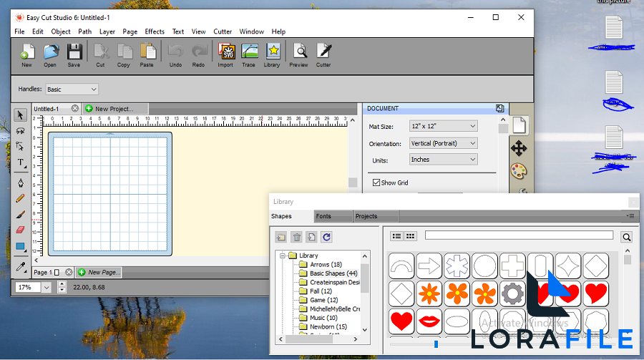644x360 pixels.
Task: Choose the red lips shape thumbnail
Action: 429,321
